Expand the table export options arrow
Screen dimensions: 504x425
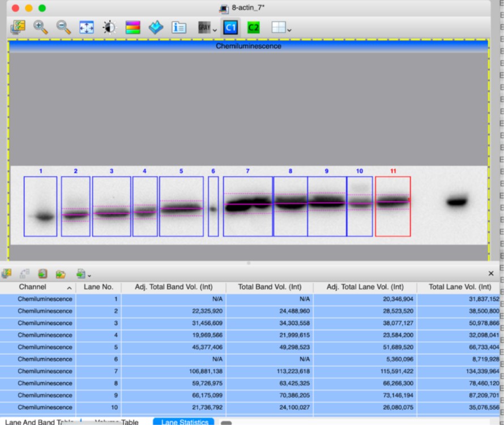[89, 276]
